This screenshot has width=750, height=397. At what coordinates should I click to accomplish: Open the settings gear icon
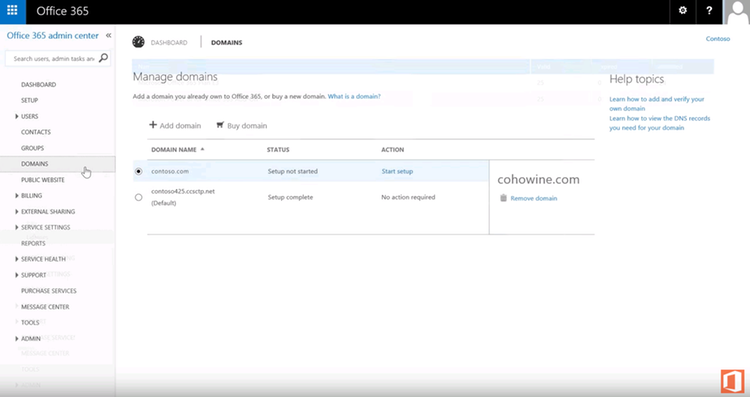point(683,11)
